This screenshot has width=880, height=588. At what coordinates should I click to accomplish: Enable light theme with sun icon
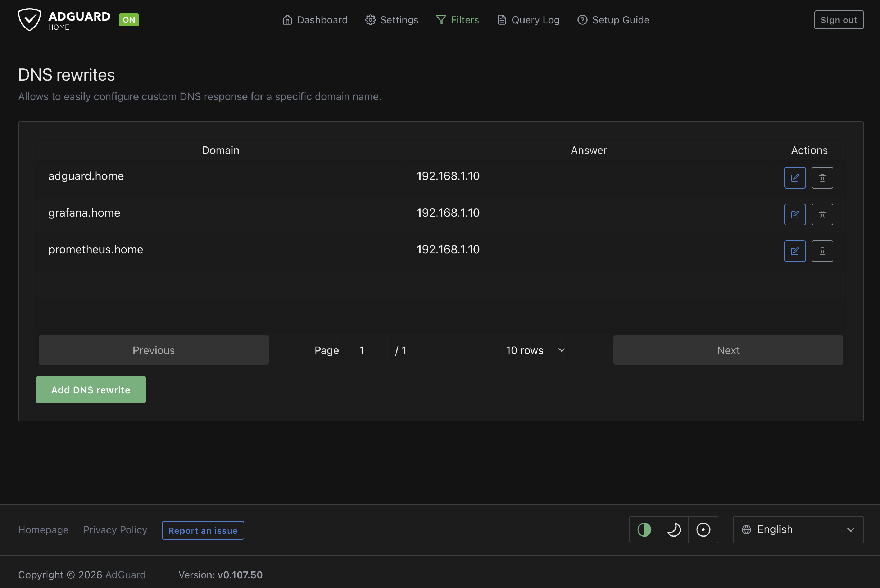[703, 529]
